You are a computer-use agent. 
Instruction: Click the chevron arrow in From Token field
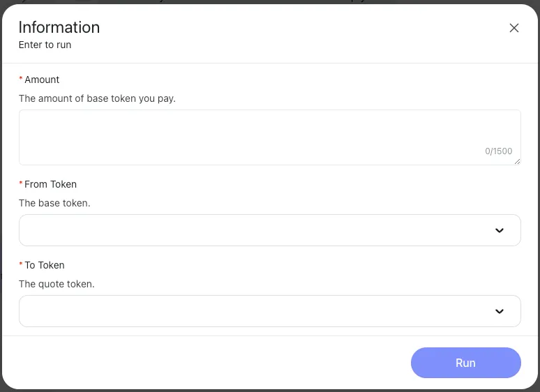pos(500,230)
